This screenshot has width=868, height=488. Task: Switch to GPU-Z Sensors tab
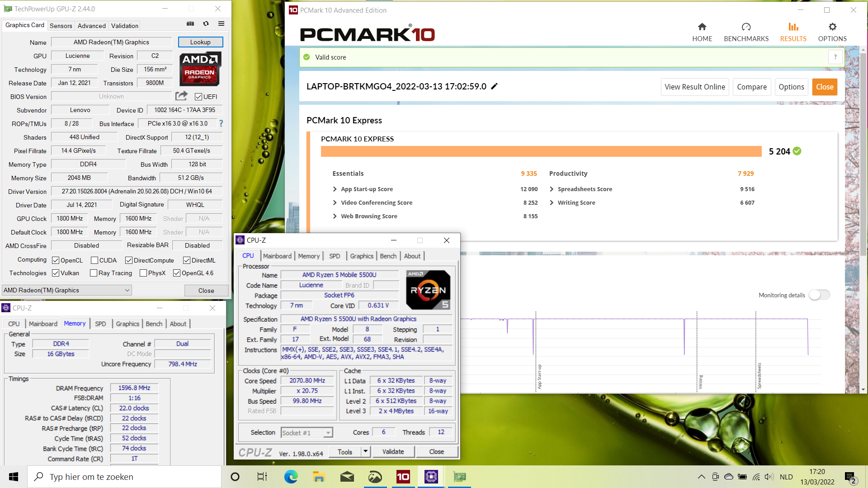61,26
